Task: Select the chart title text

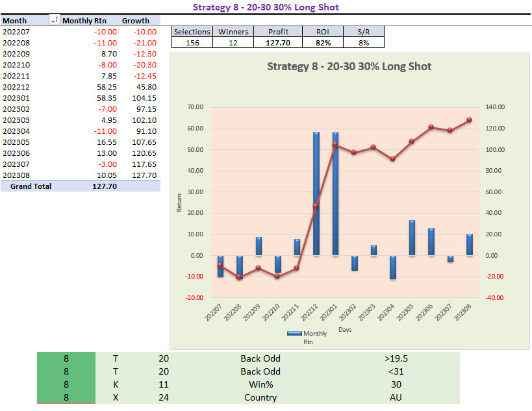Action: tap(349, 66)
